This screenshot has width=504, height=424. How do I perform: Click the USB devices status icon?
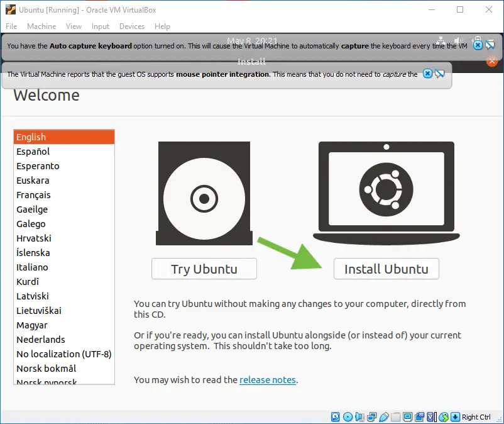pos(384,417)
